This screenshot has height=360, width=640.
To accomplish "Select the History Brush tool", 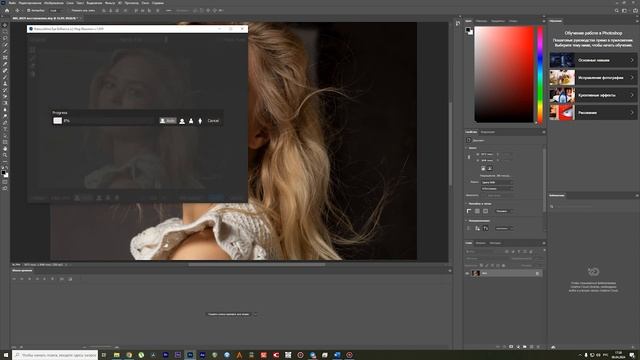I will [5, 90].
